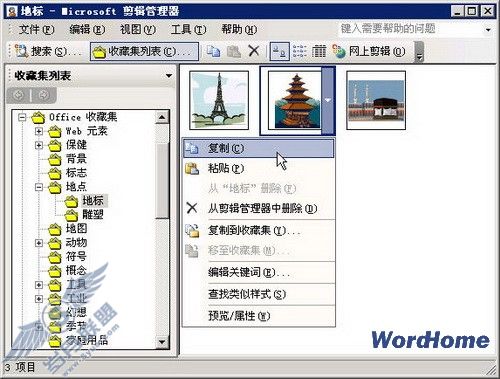Open the View (视图) menu
This screenshot has height=379, width=500.
coord(138,29)
